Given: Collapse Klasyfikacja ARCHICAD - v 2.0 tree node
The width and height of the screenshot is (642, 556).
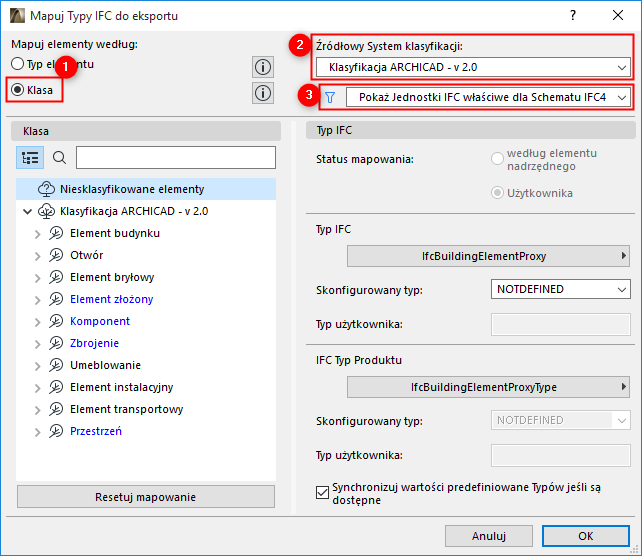Looking at the screenshot, I should tap(27, 212).
